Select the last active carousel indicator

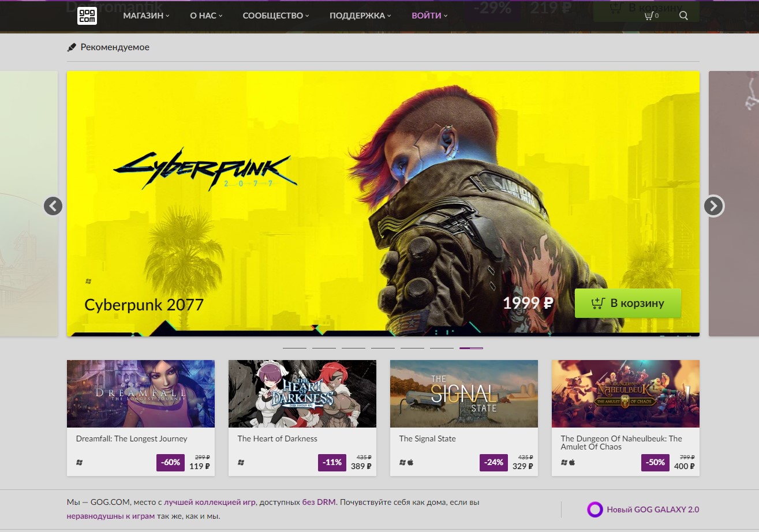click(x=471, y=348)
